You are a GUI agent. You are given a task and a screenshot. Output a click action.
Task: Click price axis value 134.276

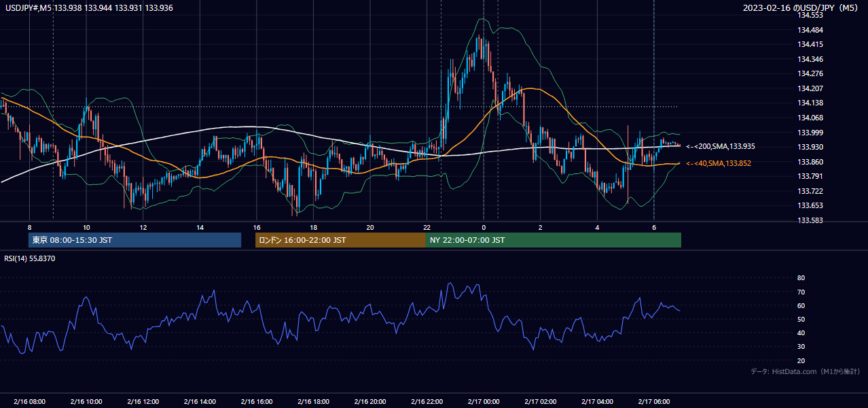[810, 73]
